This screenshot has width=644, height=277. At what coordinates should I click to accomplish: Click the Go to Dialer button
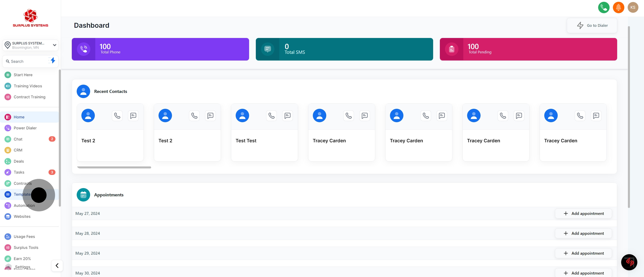pyautogui.click(x=592, y=25)
